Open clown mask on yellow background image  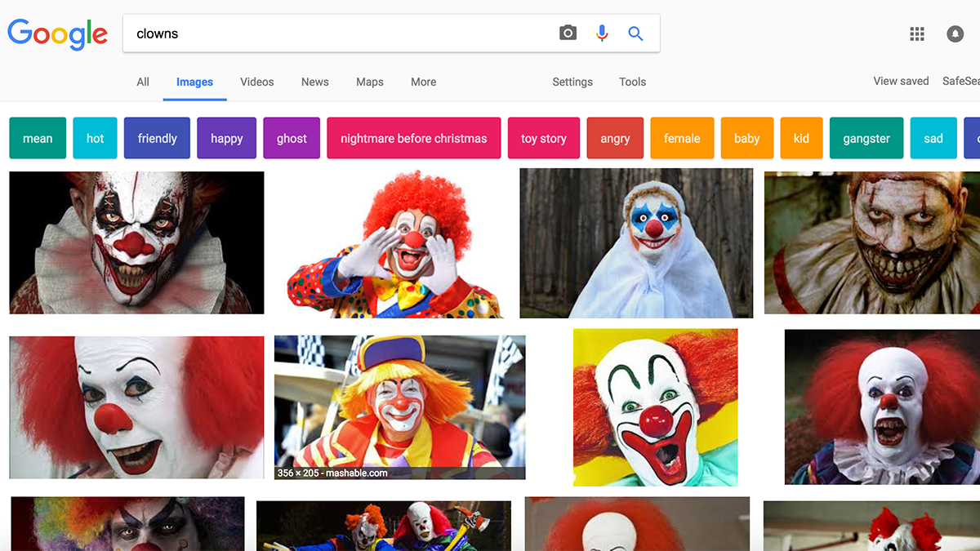(x=656, y=407)
